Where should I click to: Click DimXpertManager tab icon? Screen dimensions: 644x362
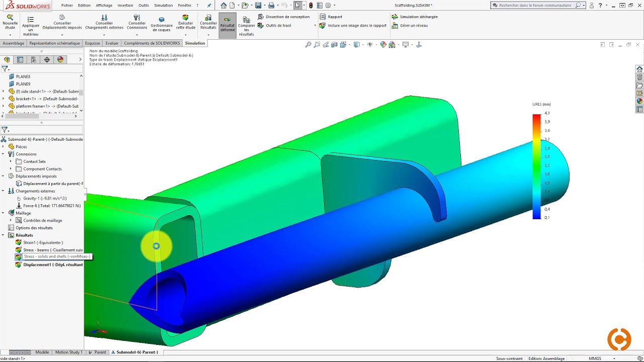(47, 59)
